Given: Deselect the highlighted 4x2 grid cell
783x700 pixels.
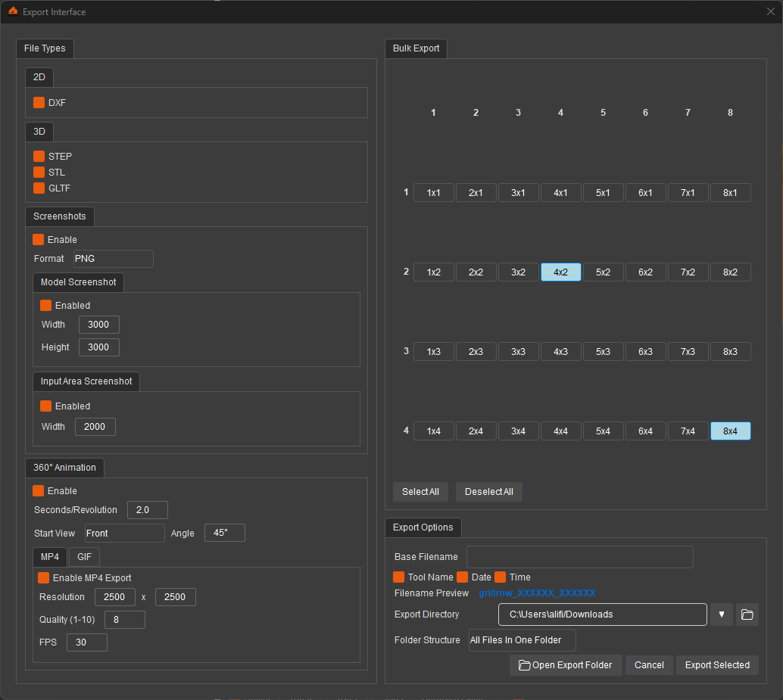Looking at the screenshot, I should pyautogui.click(x=560, y=272).
